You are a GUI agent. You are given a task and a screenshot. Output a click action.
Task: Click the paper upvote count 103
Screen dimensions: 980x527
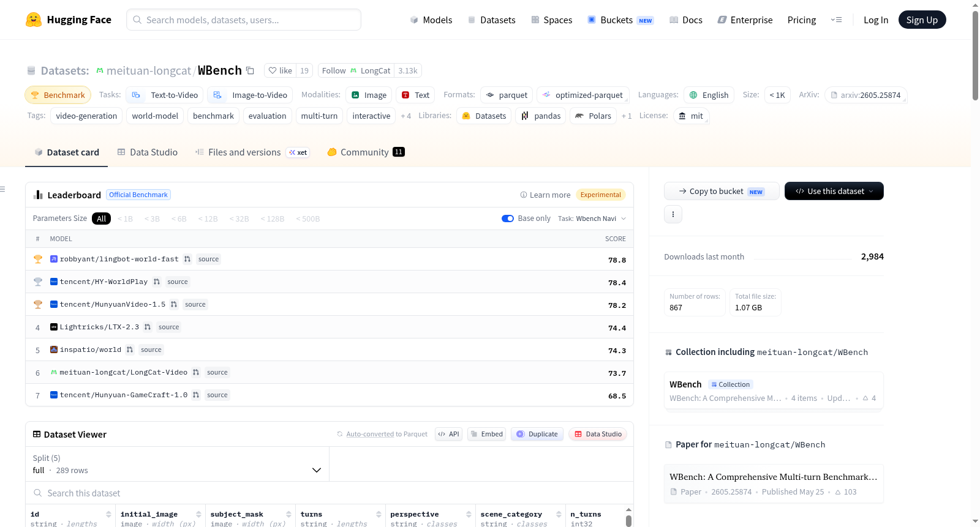846,492
